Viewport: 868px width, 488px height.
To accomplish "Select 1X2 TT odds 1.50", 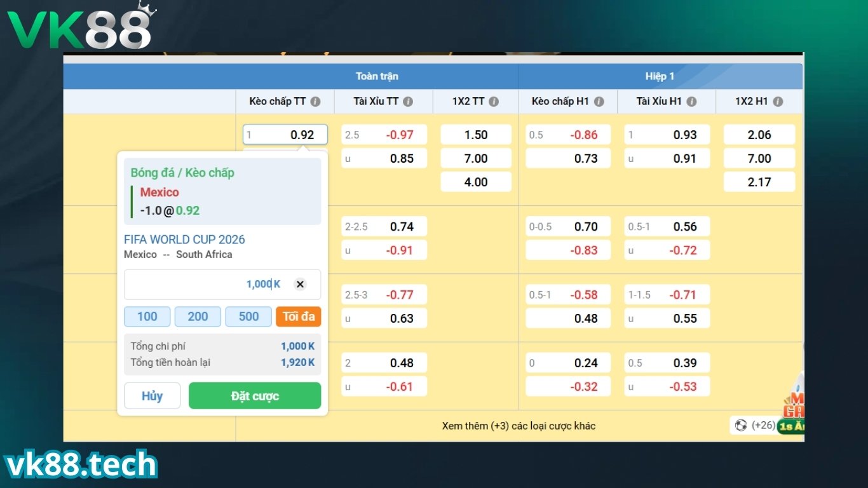I will [x=476, y=135].
